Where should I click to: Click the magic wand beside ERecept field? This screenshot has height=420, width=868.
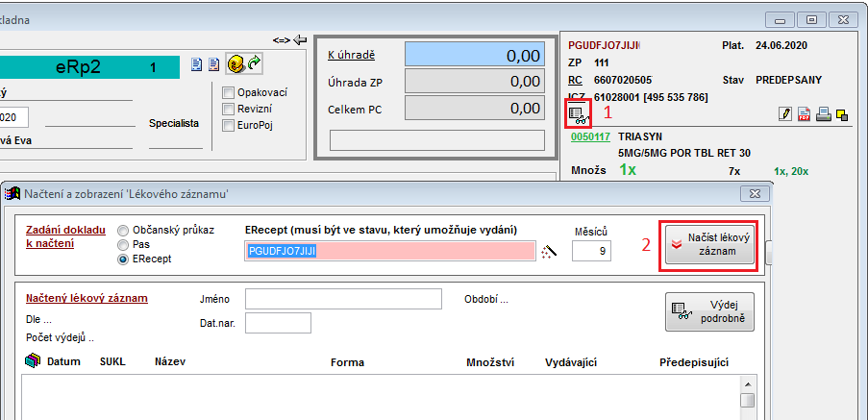[550, 251]
